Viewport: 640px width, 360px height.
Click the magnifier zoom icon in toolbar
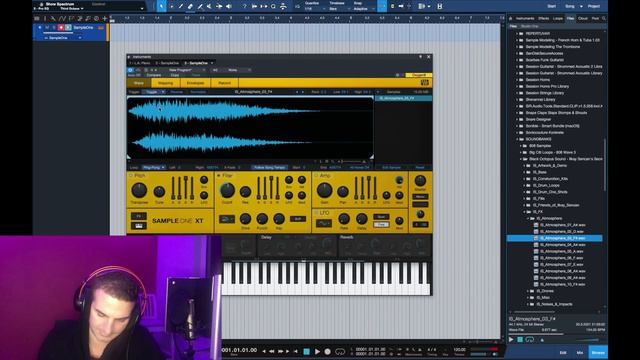pyautogui.click(x=273, y=6)
